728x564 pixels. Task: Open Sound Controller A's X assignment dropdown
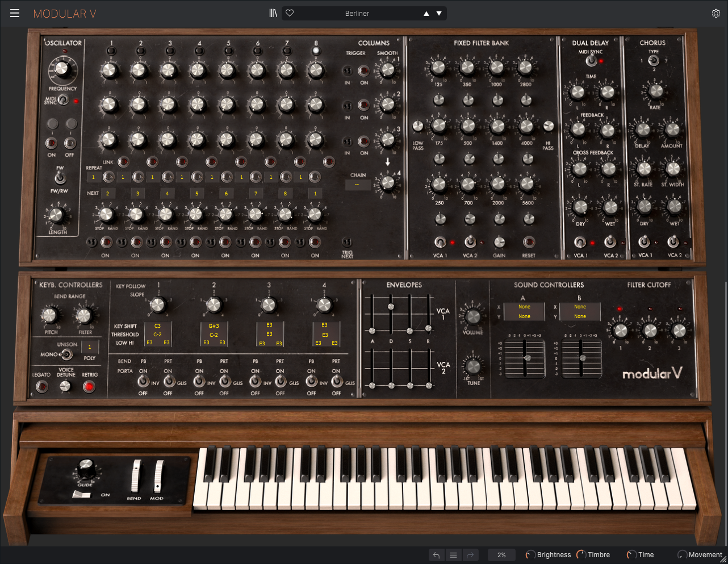tap(524, 307)
